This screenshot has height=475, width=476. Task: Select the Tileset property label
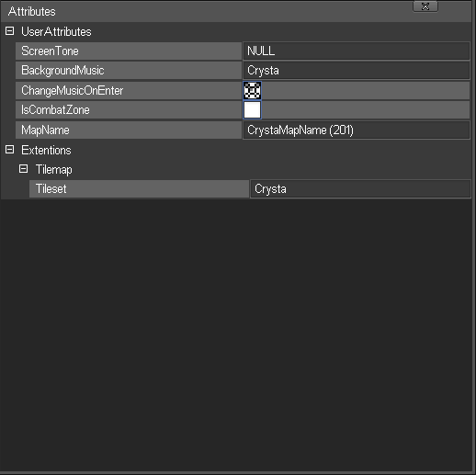coord(139,188)
